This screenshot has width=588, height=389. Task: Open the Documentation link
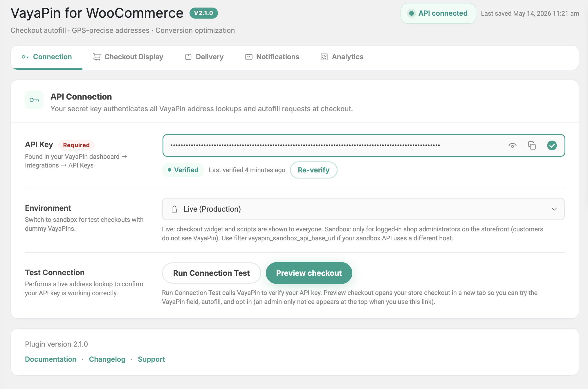pyautogui.click(x=50, y=359)
